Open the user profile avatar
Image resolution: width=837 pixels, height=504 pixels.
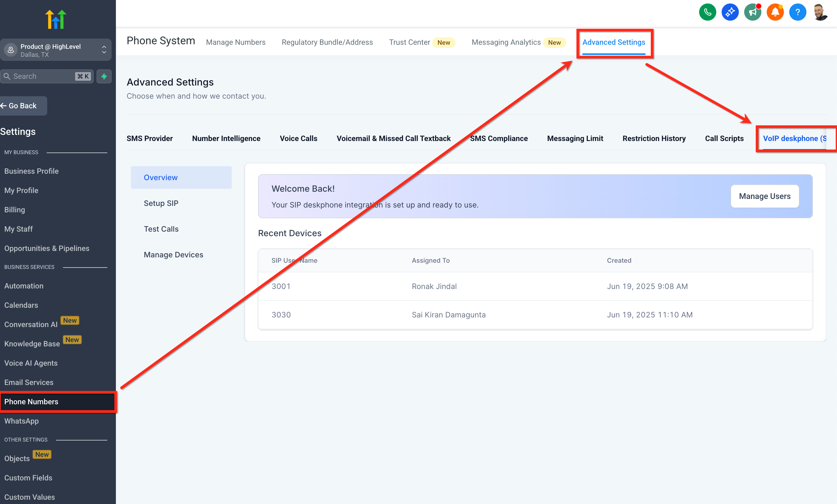pos(820,13)
